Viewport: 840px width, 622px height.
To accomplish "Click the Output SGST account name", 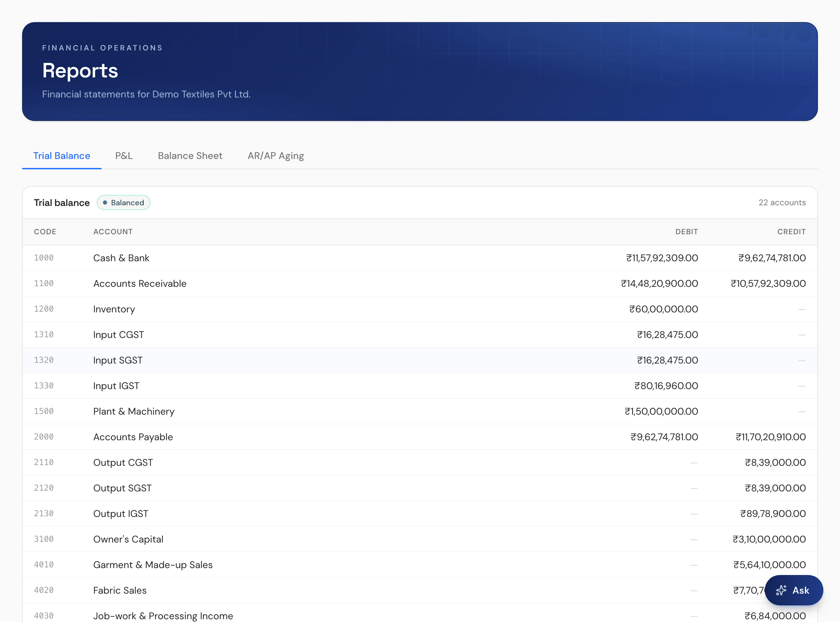I will coord(122,488).
